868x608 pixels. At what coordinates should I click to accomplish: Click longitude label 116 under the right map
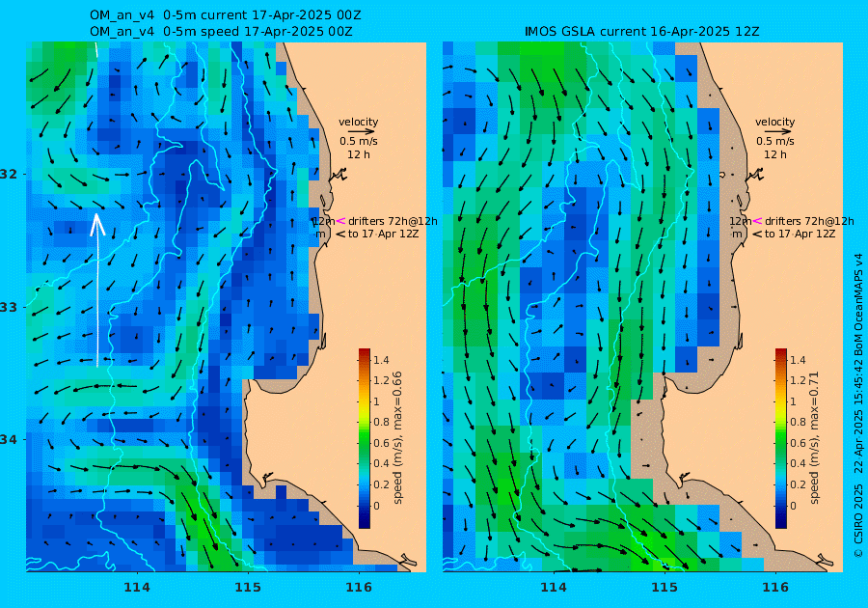pyautogui.click(x=775, y=588)
